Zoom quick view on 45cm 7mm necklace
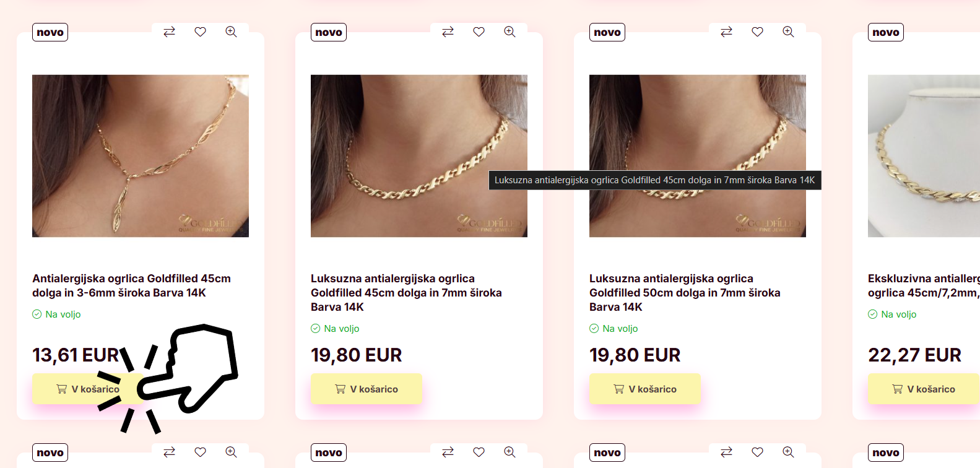Image resolution: width=980 pixels, height=468 pixels. pos(510,32)
